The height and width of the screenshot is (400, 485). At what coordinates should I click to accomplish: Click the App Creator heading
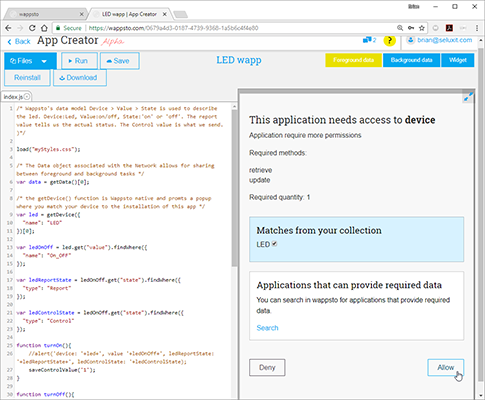coord(67,40)
